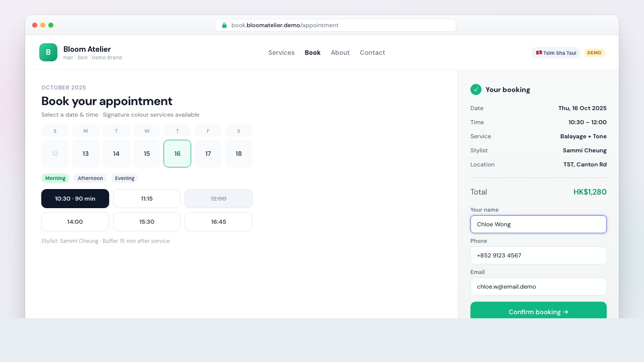Viewport: 644px width, 362px height.
Task: Pick Wednesday the 15th
Action: [147, 154]
